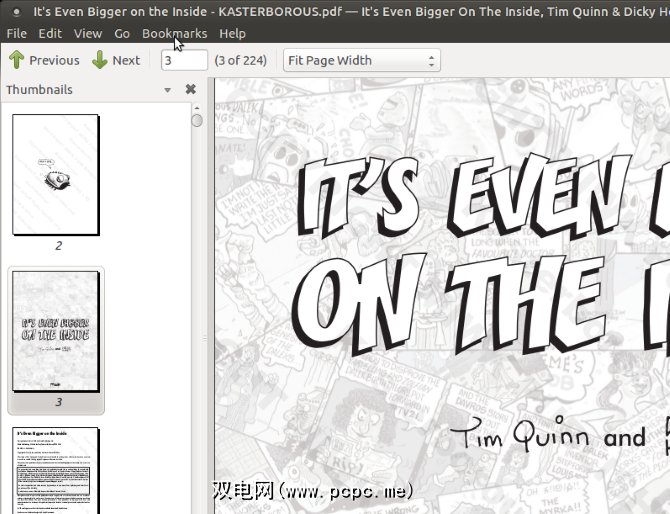Open the Bookmarks menu
This screenshot has height=514, width=670.
(174, 33)
